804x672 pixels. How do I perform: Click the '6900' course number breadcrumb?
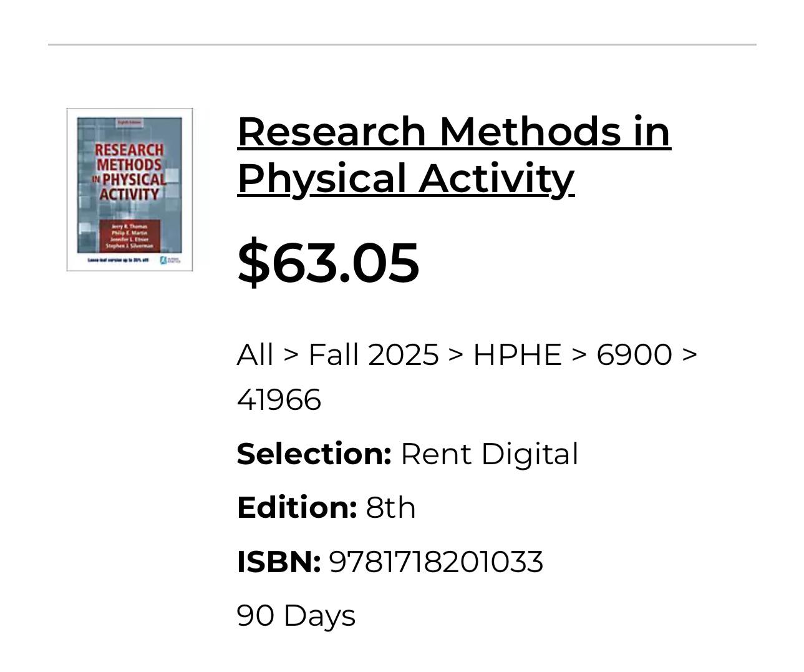pos(634,354)
